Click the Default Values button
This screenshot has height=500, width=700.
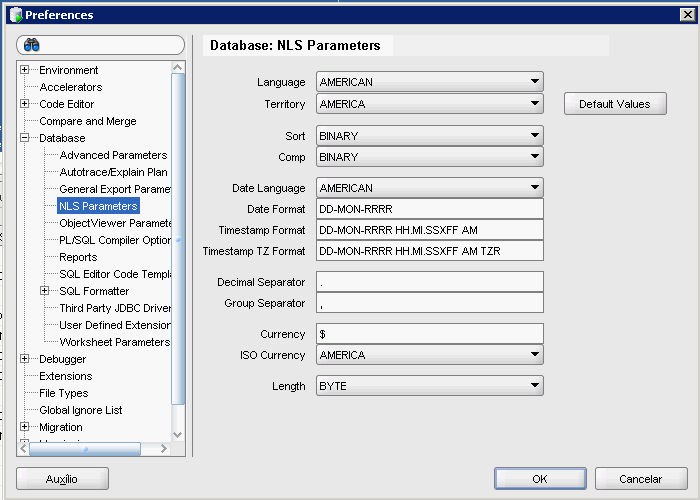(615, 104)
